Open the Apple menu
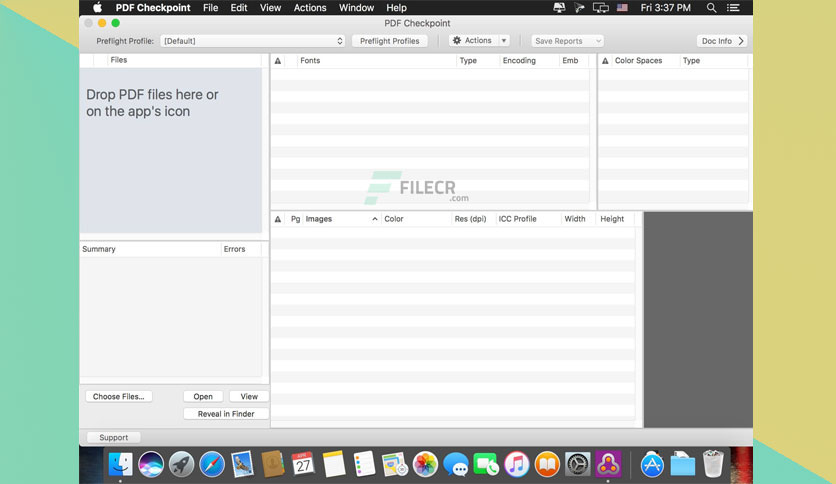The width and height of the screenshot is (836, 484). [98, 7]
